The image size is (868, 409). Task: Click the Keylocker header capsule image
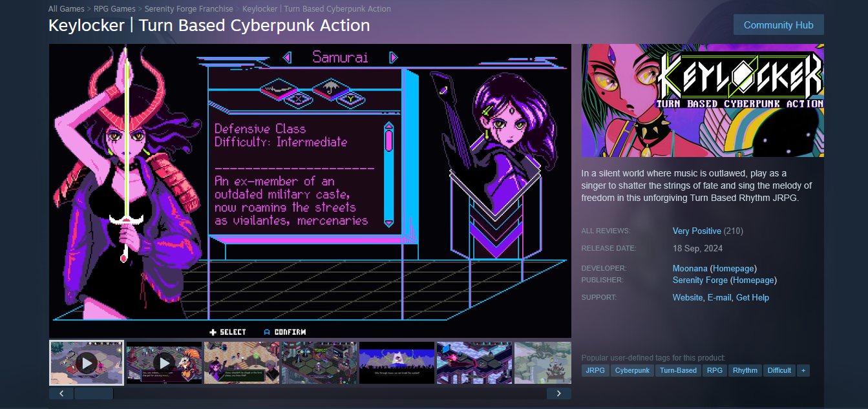pos(703,100)
